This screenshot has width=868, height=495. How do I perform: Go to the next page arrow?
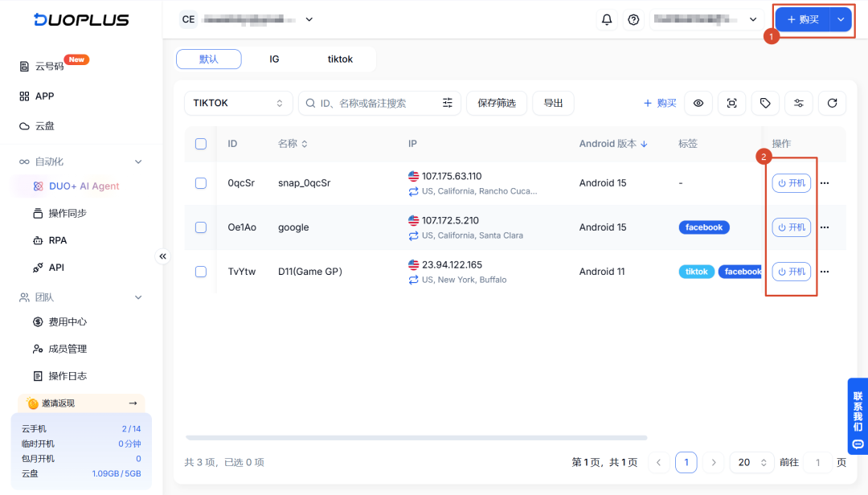pyautogui.click(x=714, y=462)
